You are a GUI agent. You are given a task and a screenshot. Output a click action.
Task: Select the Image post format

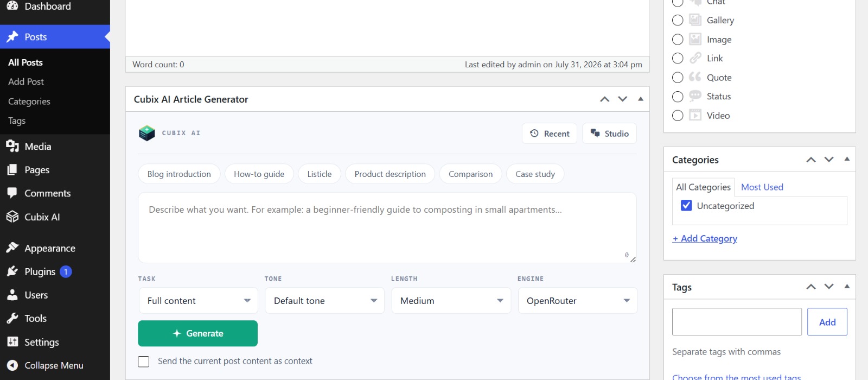point(678,39)
